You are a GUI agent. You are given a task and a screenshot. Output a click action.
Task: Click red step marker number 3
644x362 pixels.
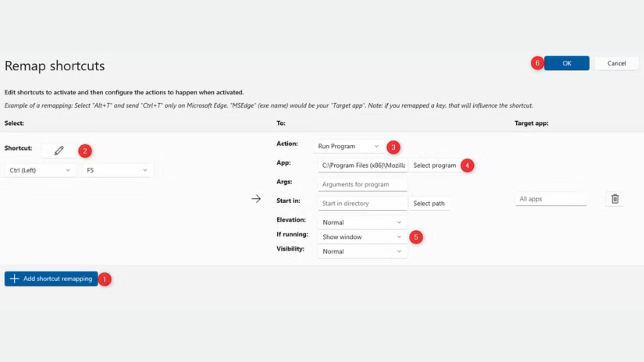pyautogui.click(x=393, y=147)
